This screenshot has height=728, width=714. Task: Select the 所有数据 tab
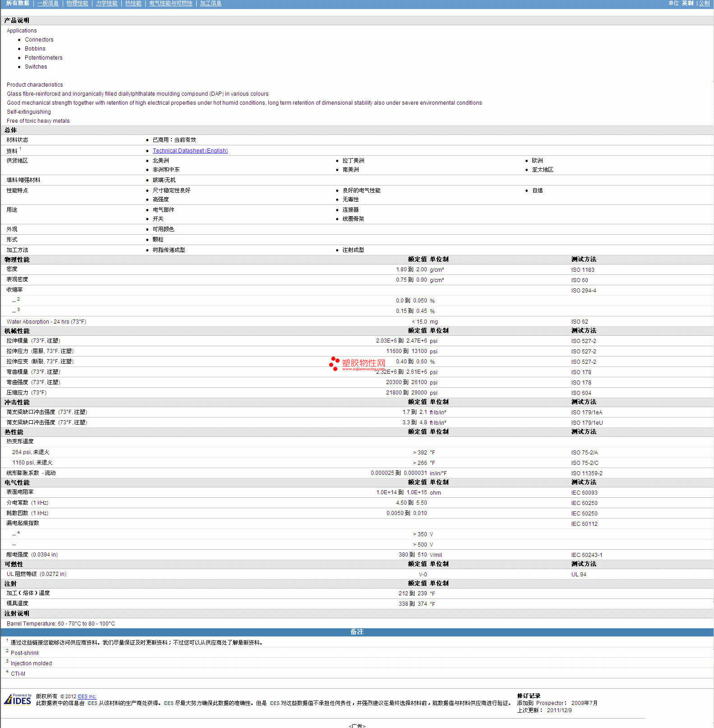pyautogui.click(x=18, y=3)
